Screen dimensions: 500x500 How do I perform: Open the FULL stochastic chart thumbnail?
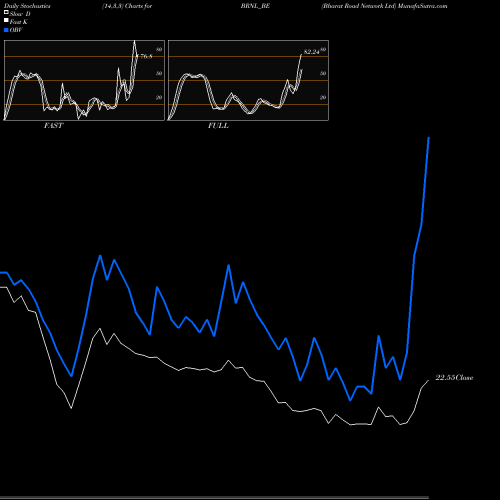pyautogui.click(x=248, y=80)
